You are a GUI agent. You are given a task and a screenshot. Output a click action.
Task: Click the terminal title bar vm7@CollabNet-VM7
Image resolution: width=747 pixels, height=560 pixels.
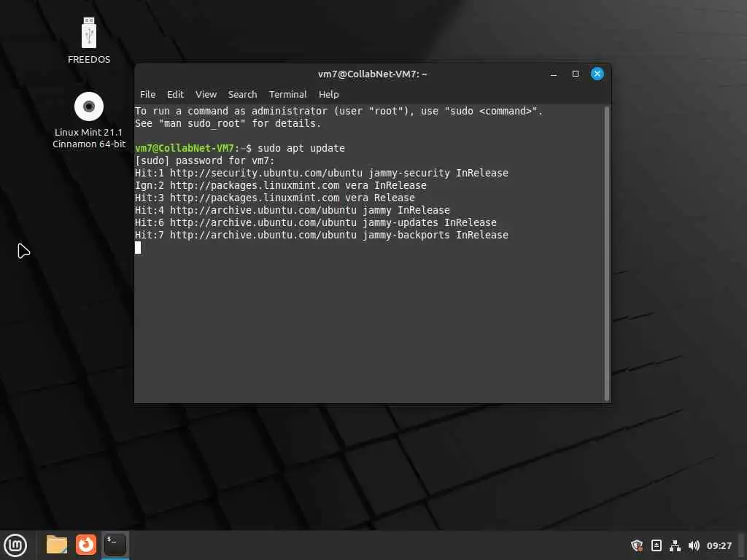(x=373, y=74)
